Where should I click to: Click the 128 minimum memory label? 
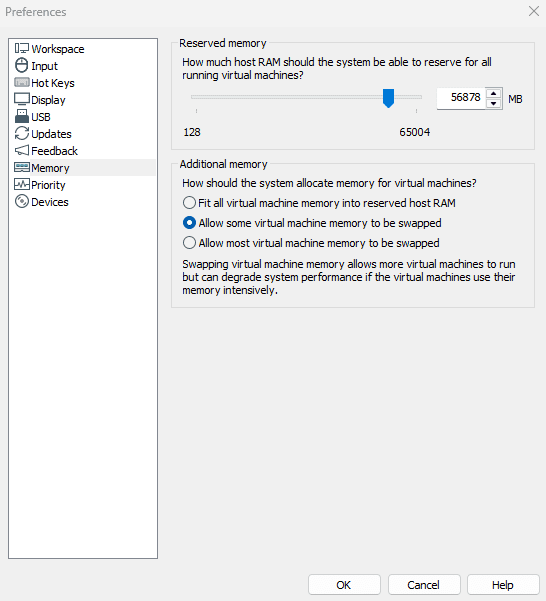(x=192, y=132)
